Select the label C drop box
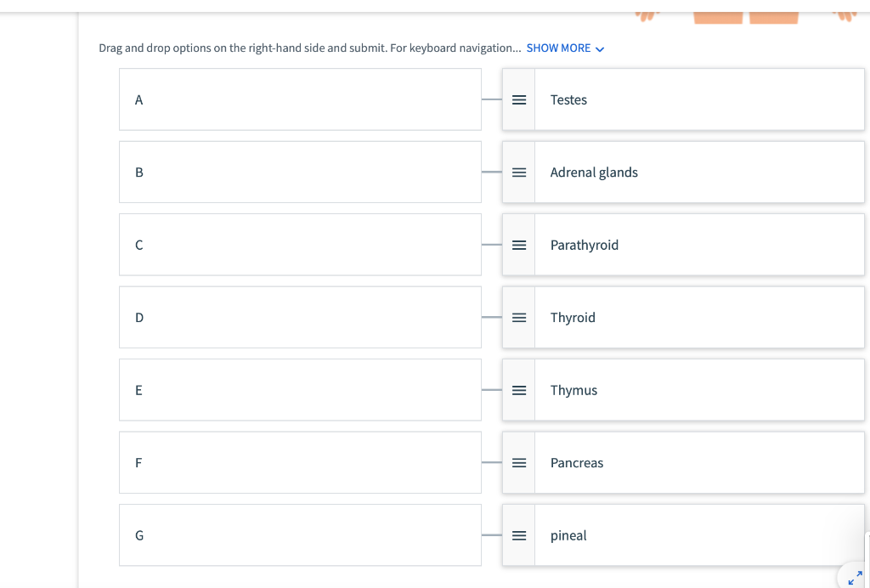Screen dimensions: 870x588 point(300,246)
